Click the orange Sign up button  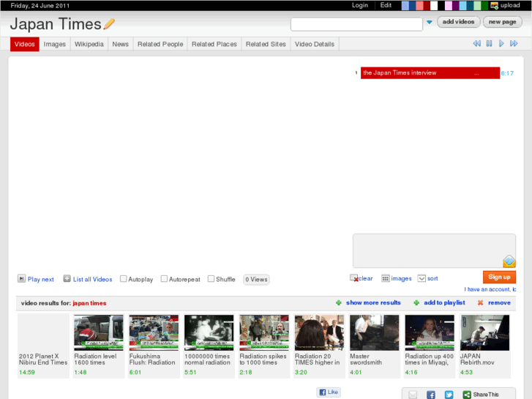tap(499, 277)
